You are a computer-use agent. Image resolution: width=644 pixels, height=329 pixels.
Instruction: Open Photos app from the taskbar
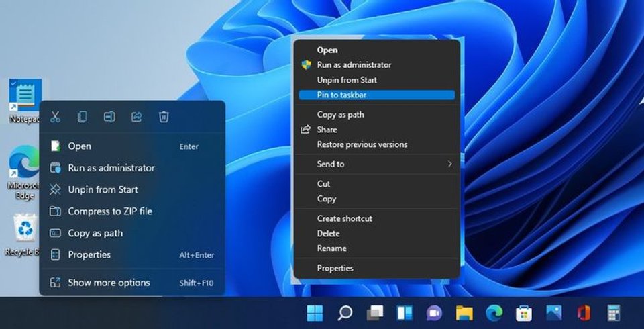553,314
